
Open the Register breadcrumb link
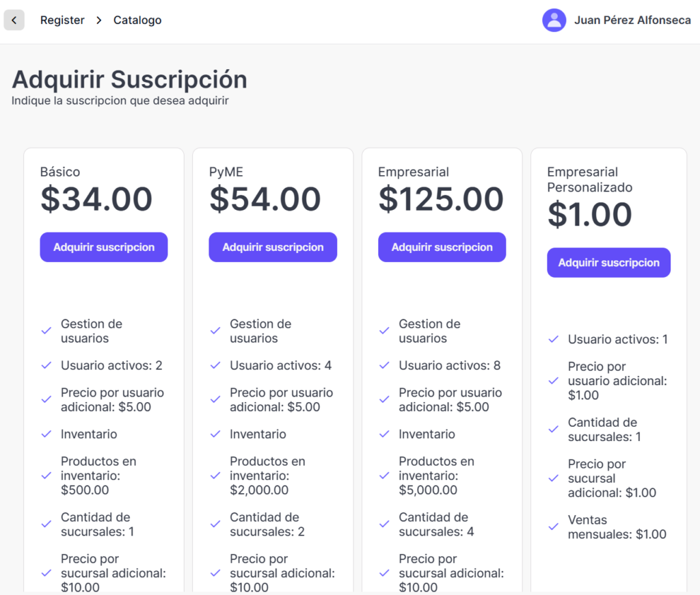point(62,21)
